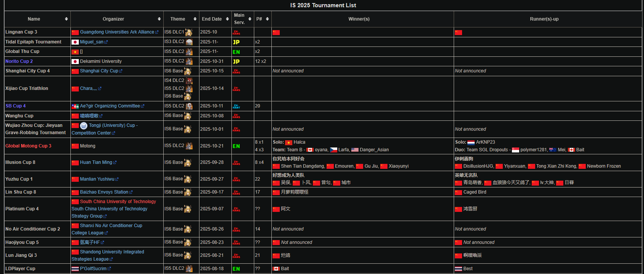Click Thailand flag beside P'GolfSucrim
This screenshot has width=644, height=274.
pos(75,269)
